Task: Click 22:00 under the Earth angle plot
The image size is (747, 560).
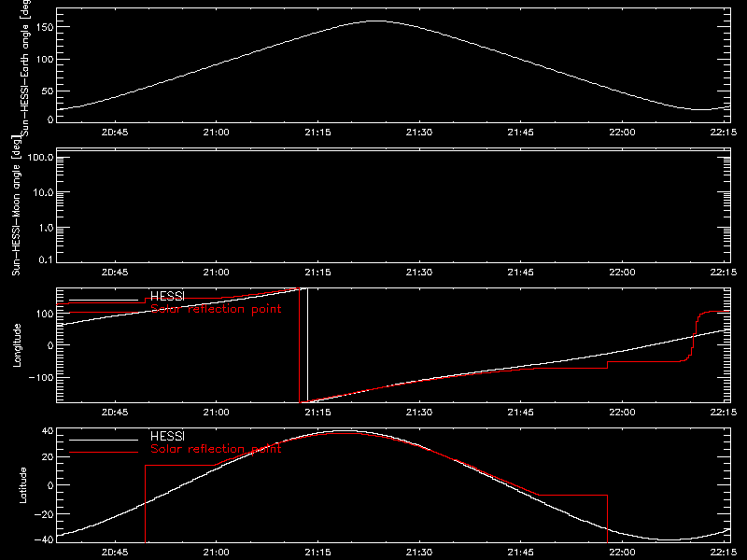Action: pyautogui.click(x=622, y=133)
